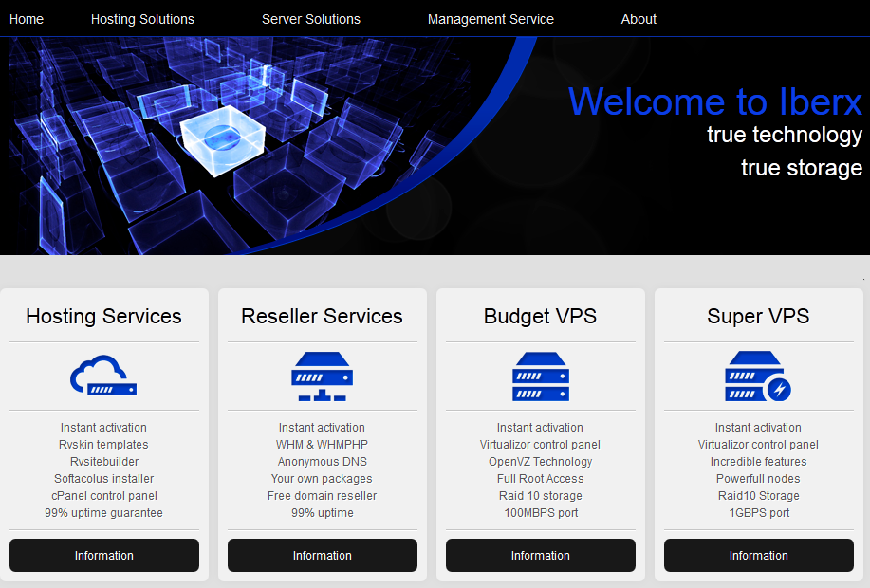
Task: Click the glowing cubes banner image
Action: coord(238,146)
